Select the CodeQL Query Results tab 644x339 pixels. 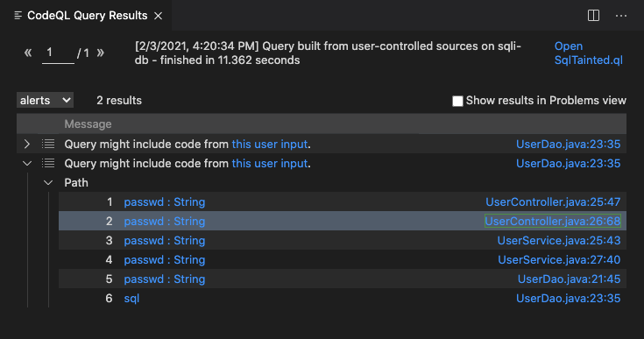coord(87,16)
